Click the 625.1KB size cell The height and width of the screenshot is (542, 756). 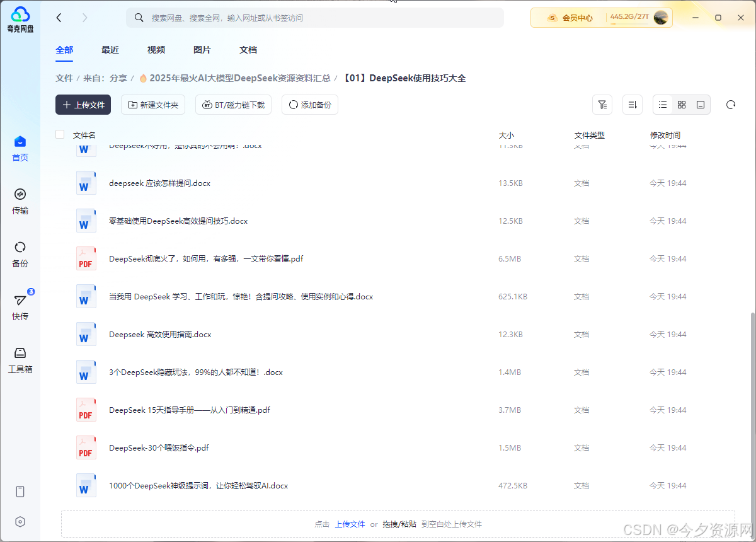point(513,296)
